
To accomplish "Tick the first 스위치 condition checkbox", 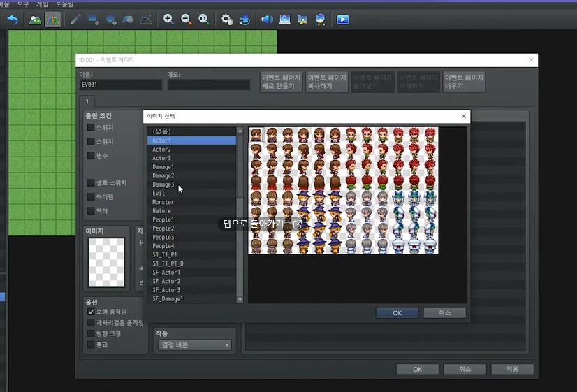I will pyautogui.click(x=91, y=128).
